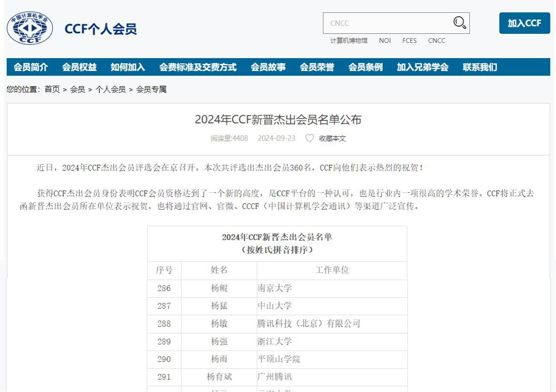This screenshot has height=392, width=556.
Task: Select the 会员故事 navigation item
Action: pos(268,68)
